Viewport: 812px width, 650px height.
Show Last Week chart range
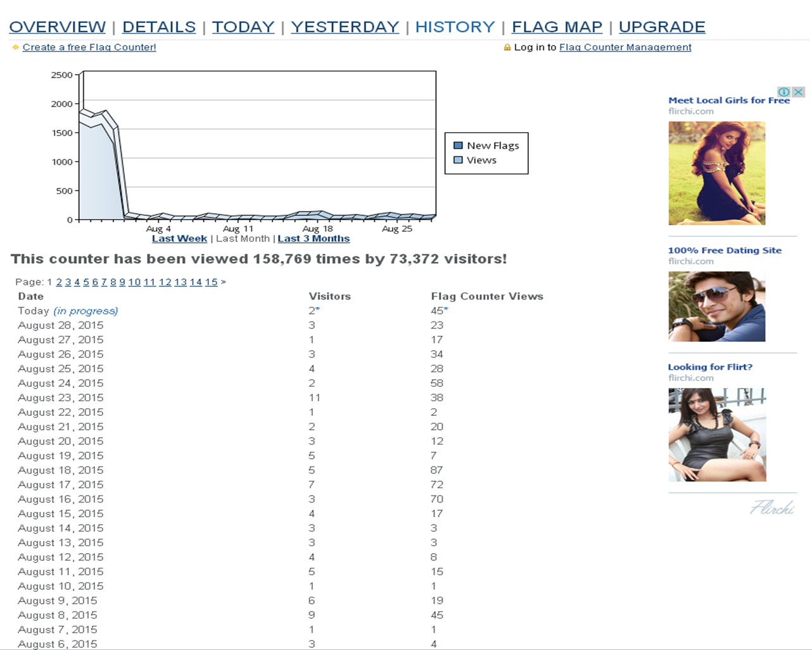click(179, 239)
